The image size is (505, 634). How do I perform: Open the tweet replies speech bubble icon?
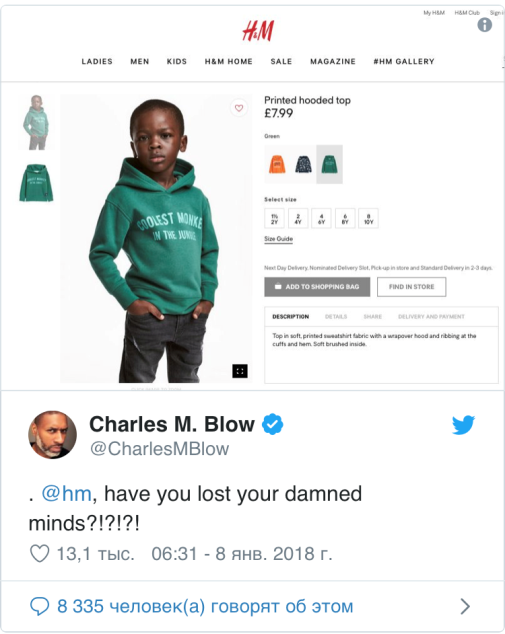tap(40, 606)
